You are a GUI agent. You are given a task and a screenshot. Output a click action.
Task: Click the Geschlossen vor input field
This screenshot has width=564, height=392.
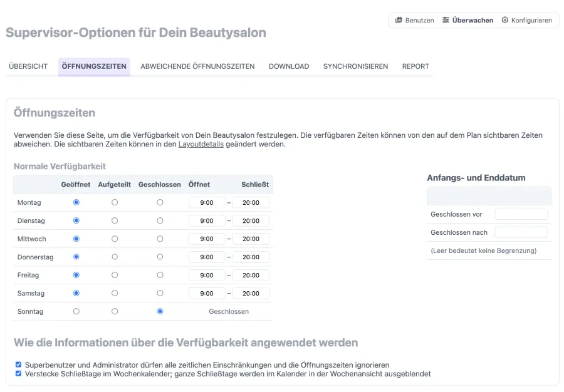pyautogui.click(x=522, y=214)
